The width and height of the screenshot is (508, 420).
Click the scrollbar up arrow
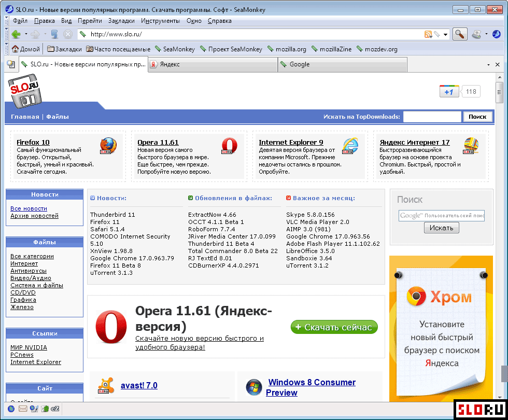point(499,77)
